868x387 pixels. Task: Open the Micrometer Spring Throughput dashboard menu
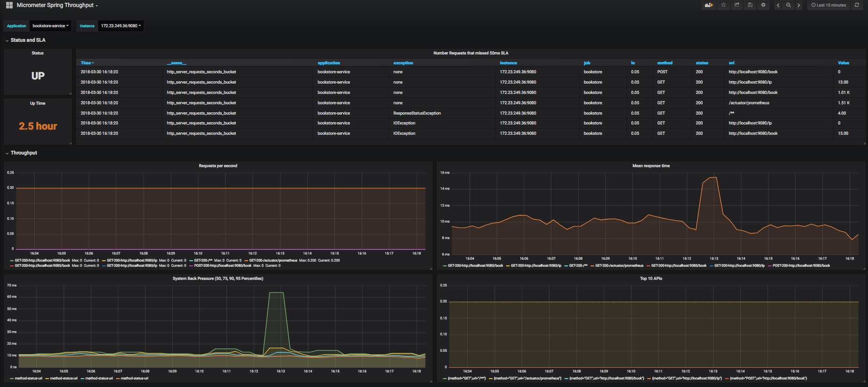tap(57, 5)
